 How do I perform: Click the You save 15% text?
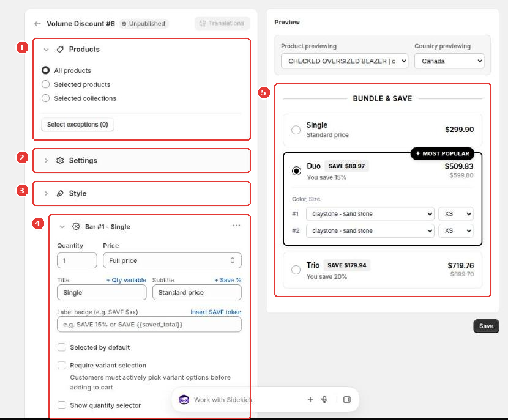pyautogui.click(x=327, y=177)
